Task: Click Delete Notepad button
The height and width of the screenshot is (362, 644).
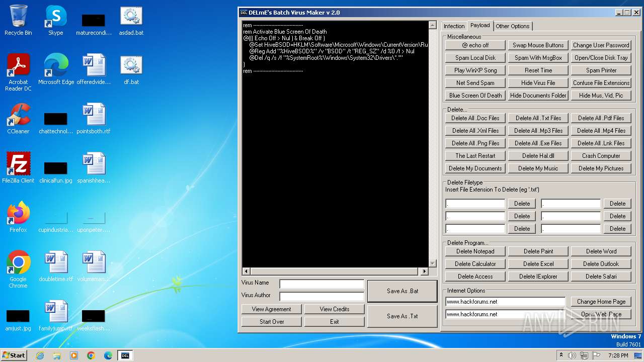Action: (x=475, y=251)
